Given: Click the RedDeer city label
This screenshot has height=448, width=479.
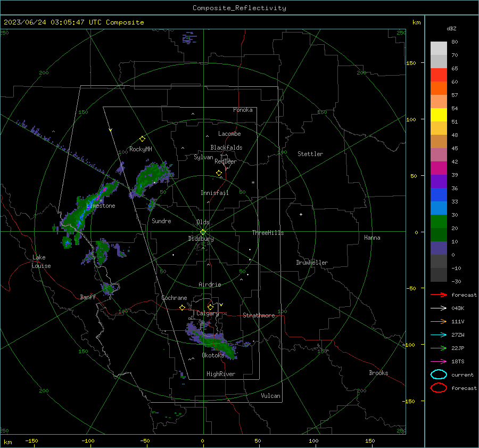Looking at the screenshot, I should 226,161.
